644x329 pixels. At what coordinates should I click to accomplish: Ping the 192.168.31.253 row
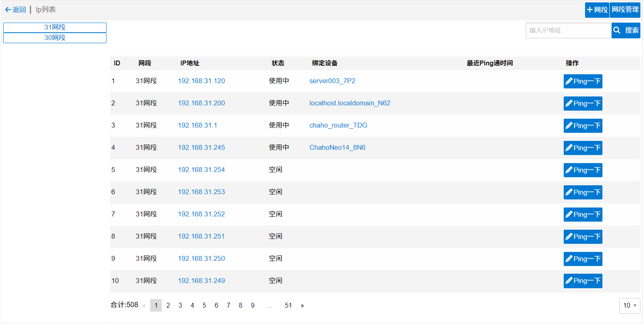point(583,192)
